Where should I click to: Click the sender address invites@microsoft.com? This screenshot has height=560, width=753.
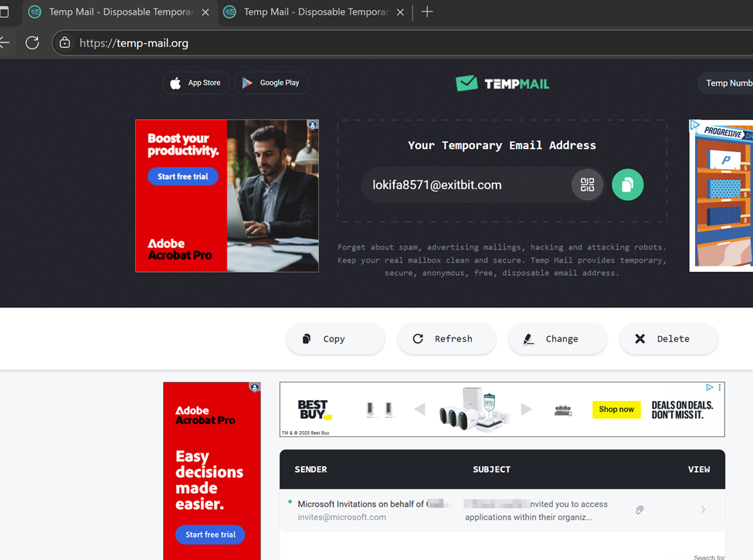(x=341, y=517)
